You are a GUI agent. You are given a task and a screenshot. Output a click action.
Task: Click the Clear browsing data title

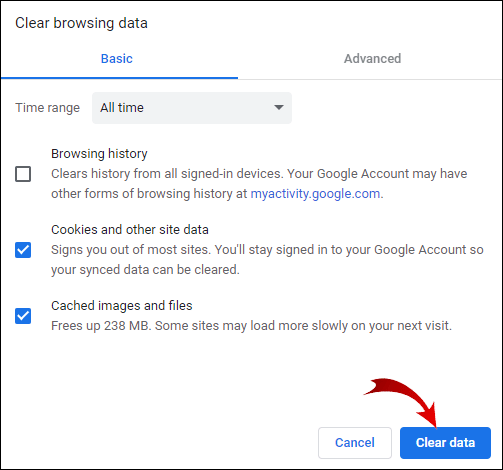click(81, 23)
